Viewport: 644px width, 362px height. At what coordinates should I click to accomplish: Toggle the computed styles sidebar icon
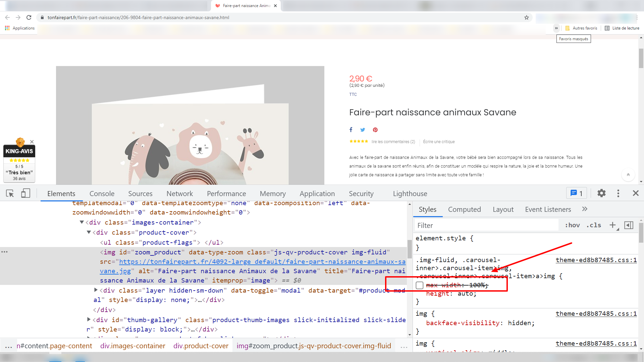629,225
